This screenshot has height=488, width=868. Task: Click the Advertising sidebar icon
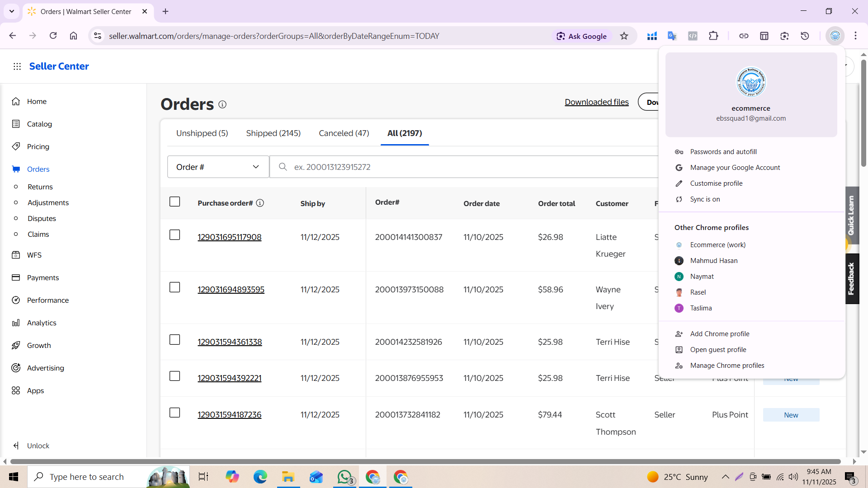[x=16, y=368]
